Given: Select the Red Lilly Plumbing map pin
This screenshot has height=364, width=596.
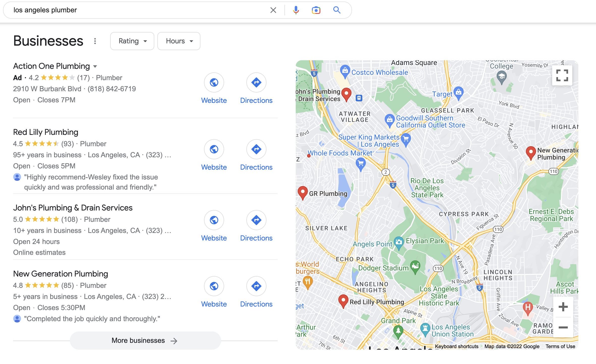Looking at the screenshot, I should pos(343,301).
